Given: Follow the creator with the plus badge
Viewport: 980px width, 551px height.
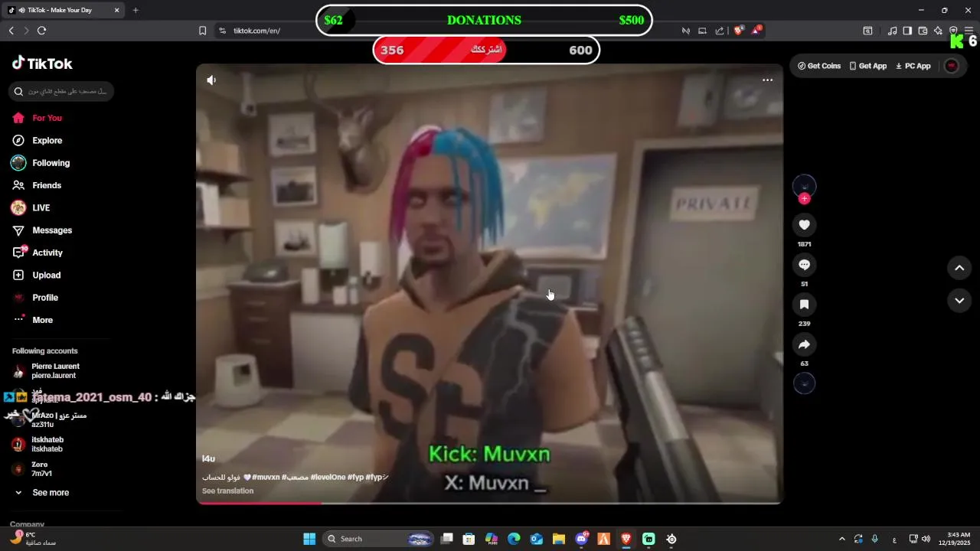Looking at the screenshot, I should (x=804, y=199).
